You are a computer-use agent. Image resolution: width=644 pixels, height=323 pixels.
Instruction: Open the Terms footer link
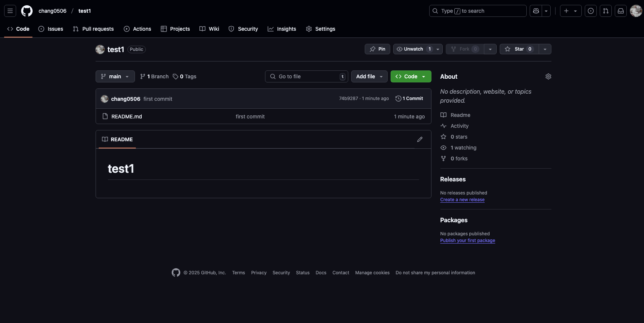click(238, 273)
